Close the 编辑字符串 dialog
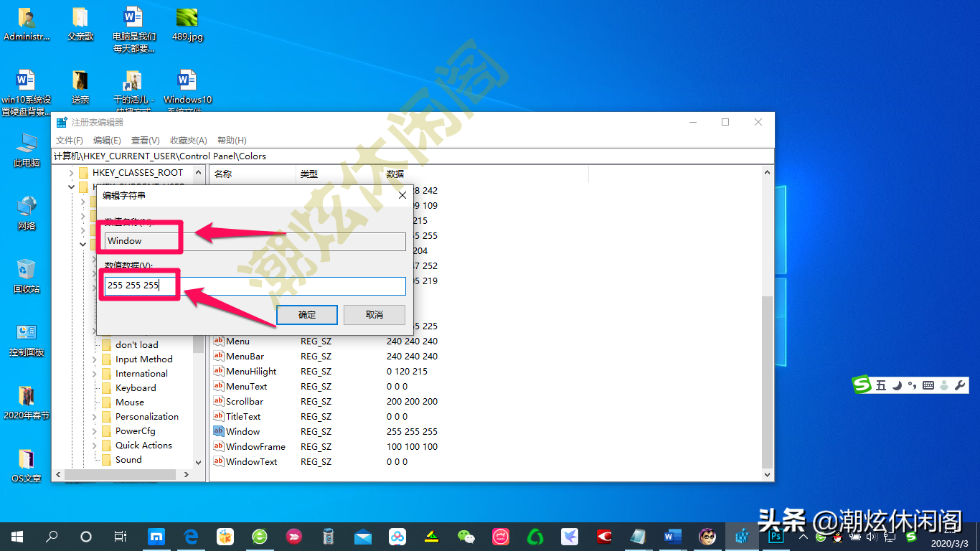 point(402,195)
